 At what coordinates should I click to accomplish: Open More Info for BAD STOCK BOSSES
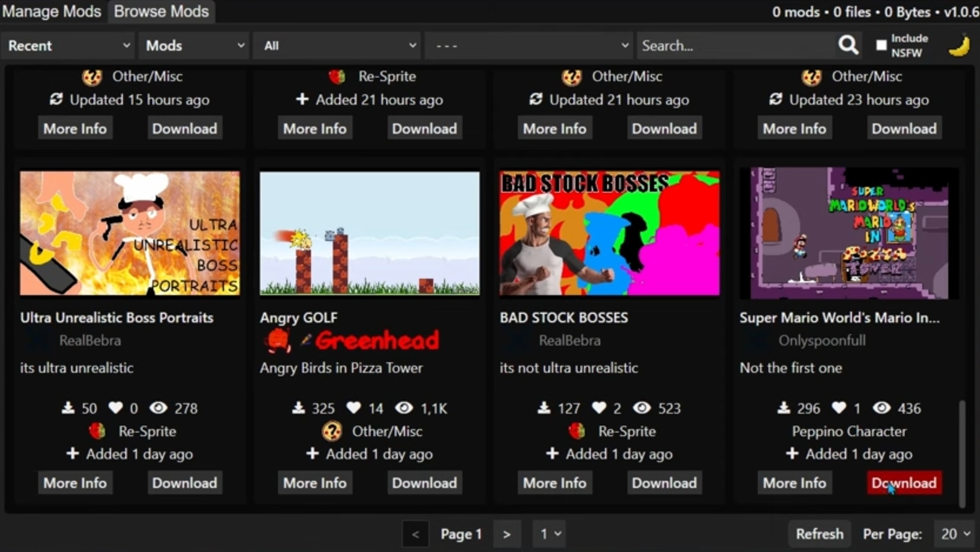pyautogui.click(x=555, y=483)
